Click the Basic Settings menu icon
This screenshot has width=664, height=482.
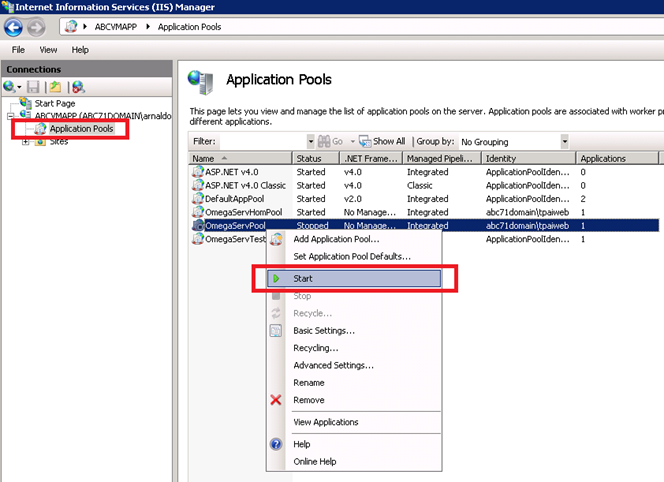point(276,330)
